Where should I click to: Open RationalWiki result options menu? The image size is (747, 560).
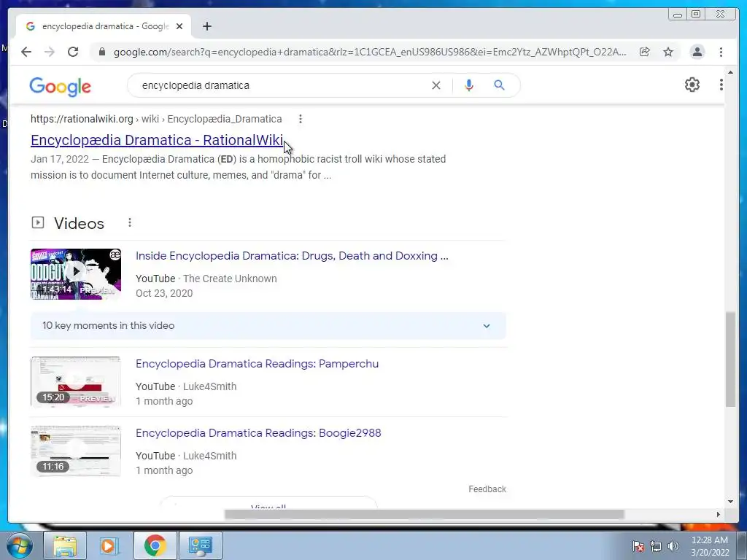click(300, 119)
